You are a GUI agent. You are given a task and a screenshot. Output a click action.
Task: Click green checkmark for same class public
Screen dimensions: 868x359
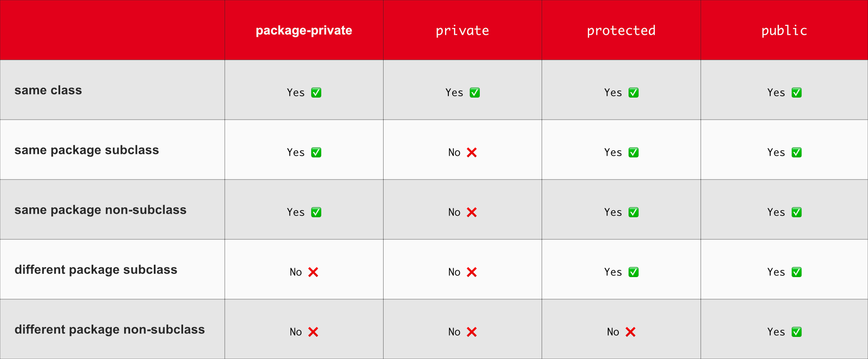click(x=797, y=93)
